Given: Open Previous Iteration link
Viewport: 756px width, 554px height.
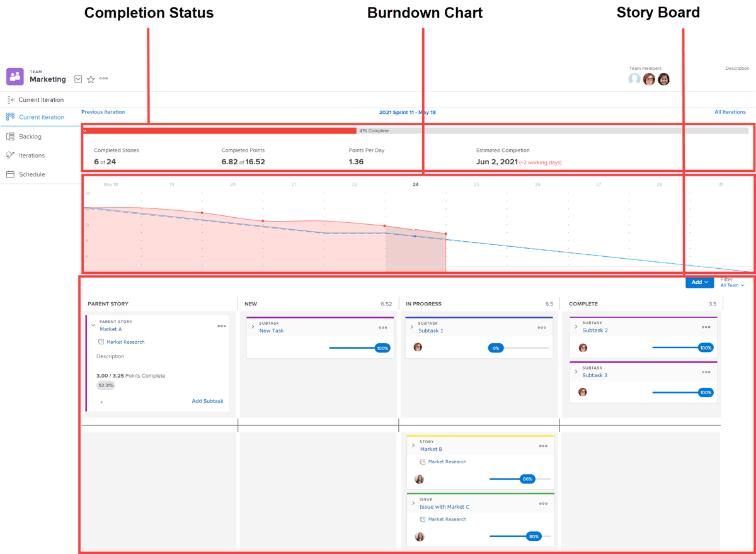Looking at the screenshot, I should click(103, 111).
